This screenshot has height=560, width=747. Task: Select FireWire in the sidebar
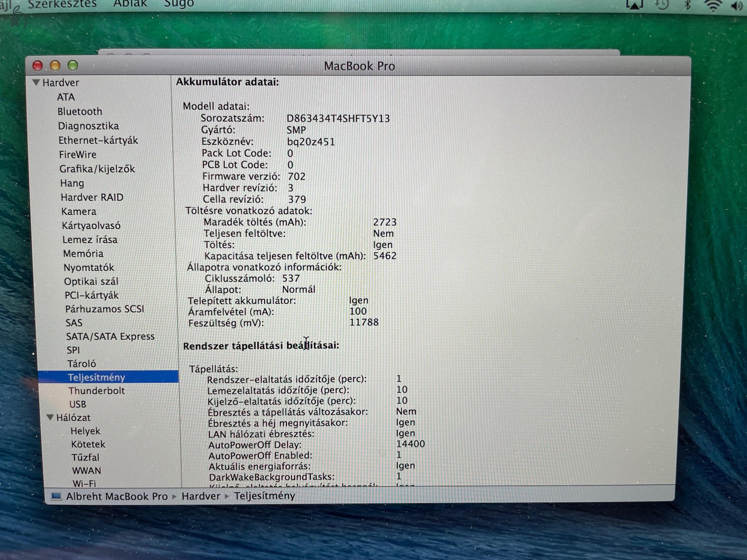[77, 154]
